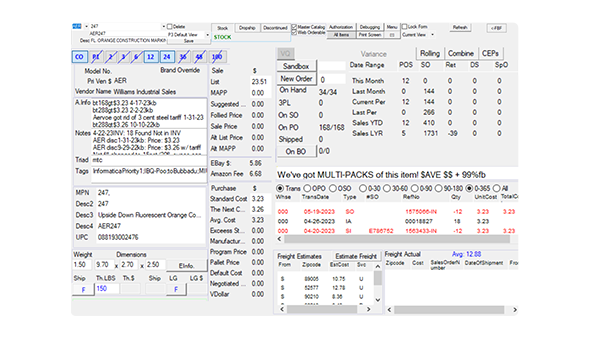
Task: Select the CO pack-size button
Action: (79, 57)
